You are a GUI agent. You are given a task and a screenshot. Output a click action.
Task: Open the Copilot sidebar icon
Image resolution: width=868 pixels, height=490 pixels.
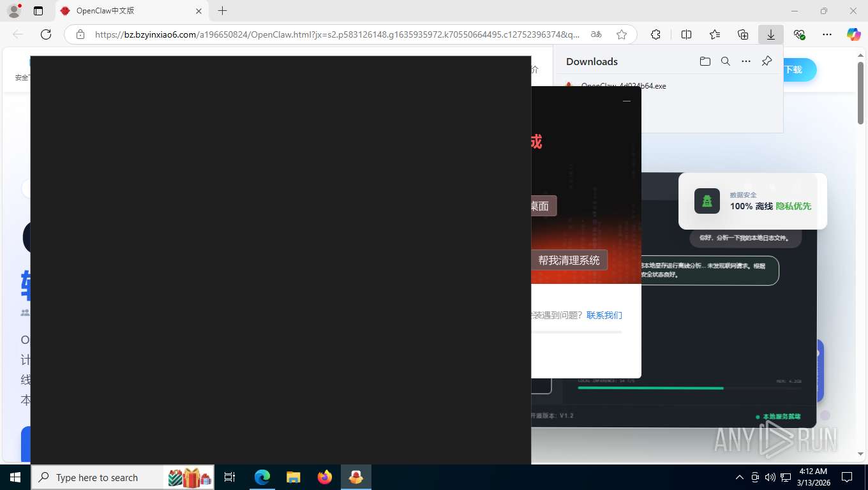pos(854,34)
